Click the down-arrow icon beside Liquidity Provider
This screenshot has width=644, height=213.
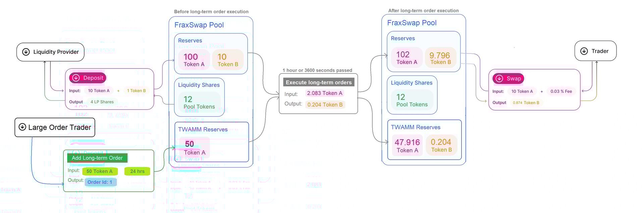[26, 52]
